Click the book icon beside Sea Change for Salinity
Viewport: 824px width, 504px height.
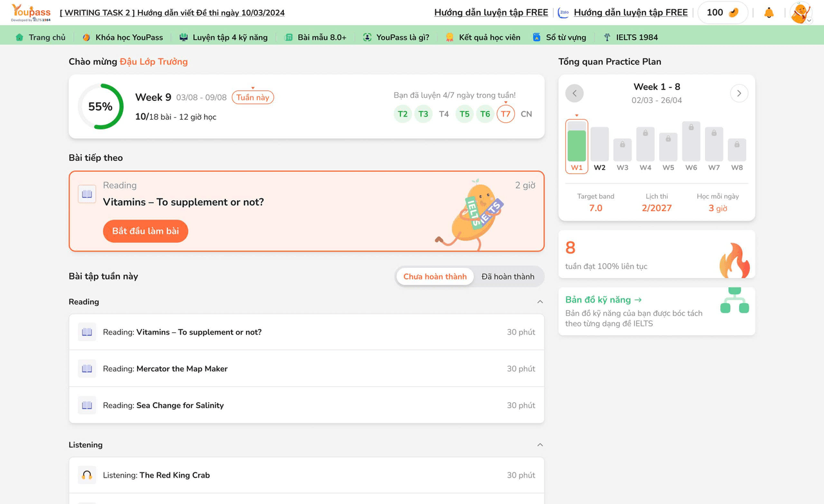[87, 406]
